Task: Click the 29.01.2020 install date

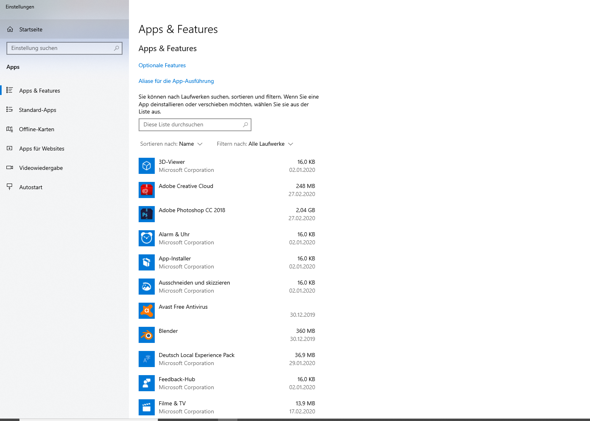Action: [x=302, y=363]
